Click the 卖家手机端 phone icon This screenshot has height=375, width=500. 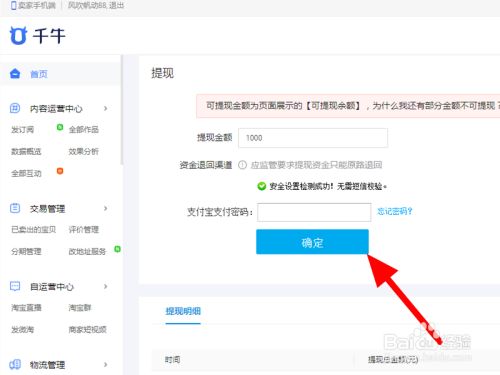[13, 5]
